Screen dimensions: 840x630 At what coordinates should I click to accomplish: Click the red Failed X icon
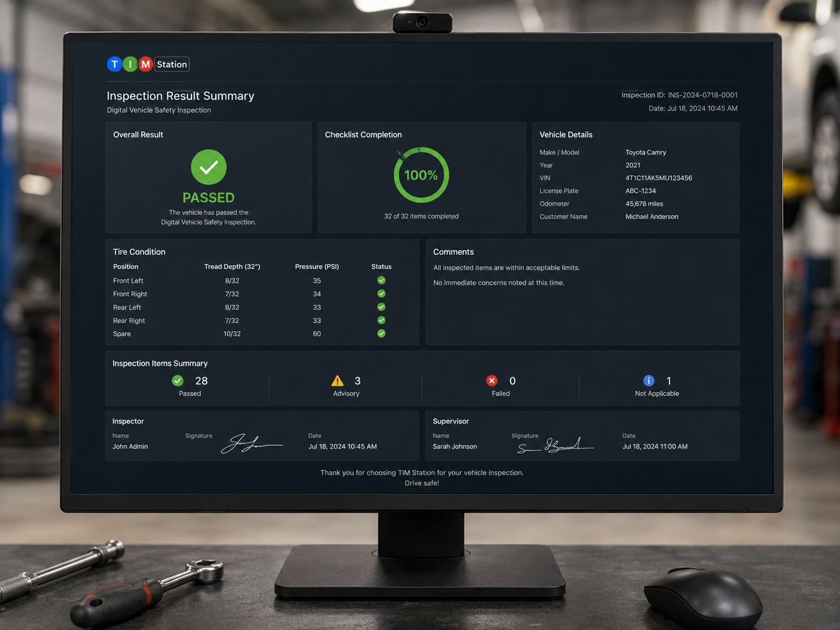492,381
